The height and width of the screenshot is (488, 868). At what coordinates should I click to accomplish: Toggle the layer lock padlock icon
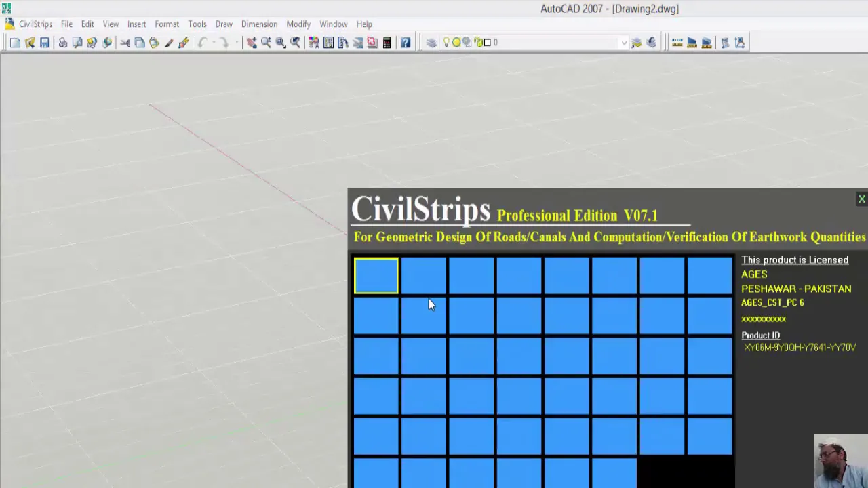pos(478,42)
